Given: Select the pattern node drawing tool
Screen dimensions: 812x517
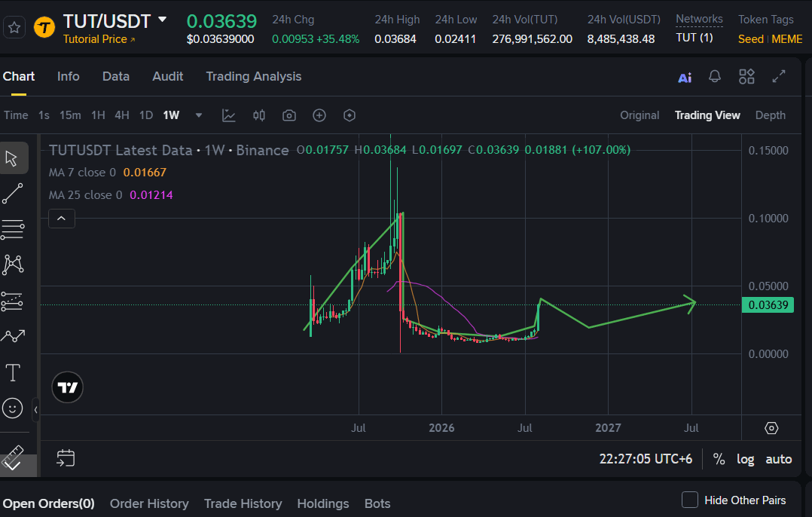Looking at the screenshot, I should point(13,265).
